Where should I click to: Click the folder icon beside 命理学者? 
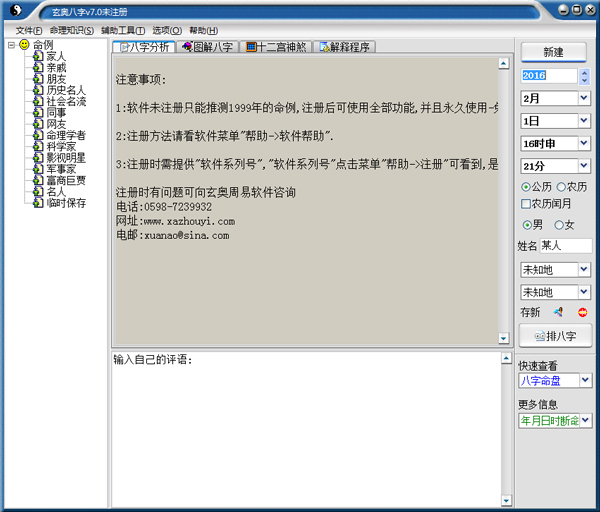pyautogui.click(x=38, y=135)
